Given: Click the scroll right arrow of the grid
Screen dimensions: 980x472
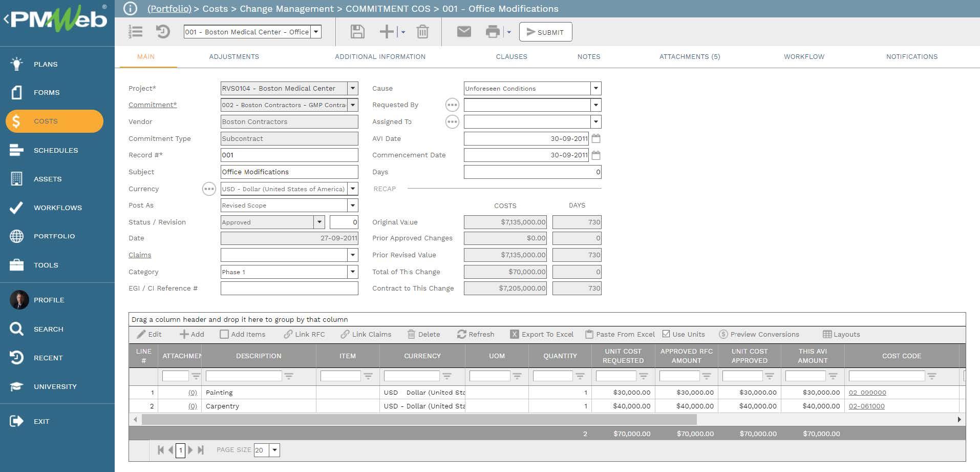Looking at the screenshot, I should click(959, 420).
